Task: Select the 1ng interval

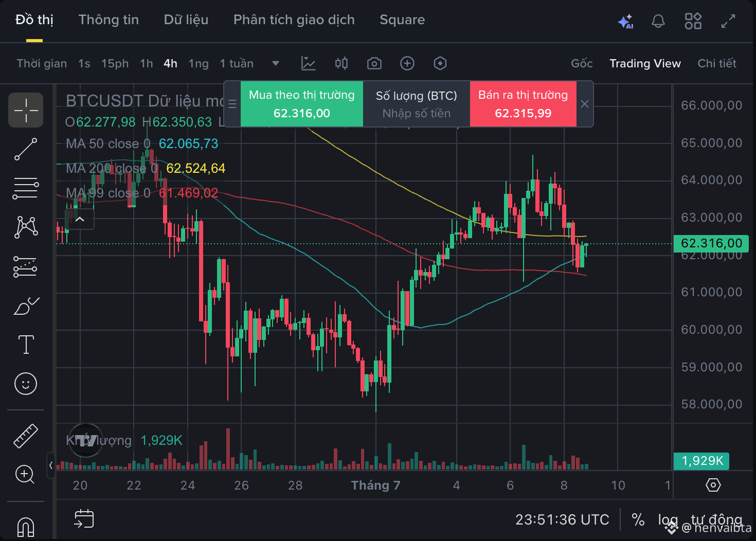Action: coord(199,63)
